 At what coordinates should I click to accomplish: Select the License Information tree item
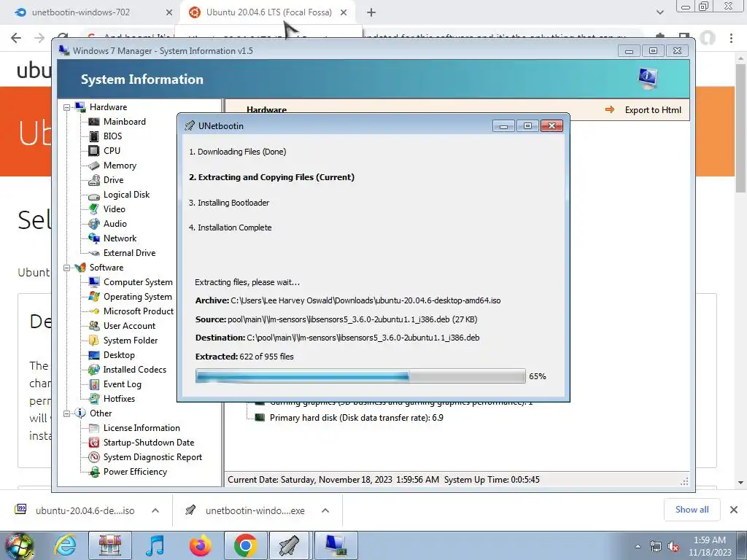click(x=142, y=429)
